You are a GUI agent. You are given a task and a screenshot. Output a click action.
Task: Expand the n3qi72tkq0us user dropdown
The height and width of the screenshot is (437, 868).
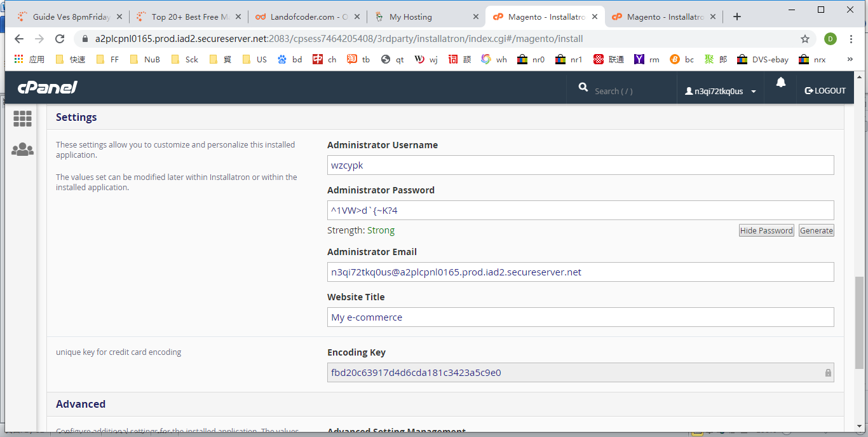tap(721, 91)
